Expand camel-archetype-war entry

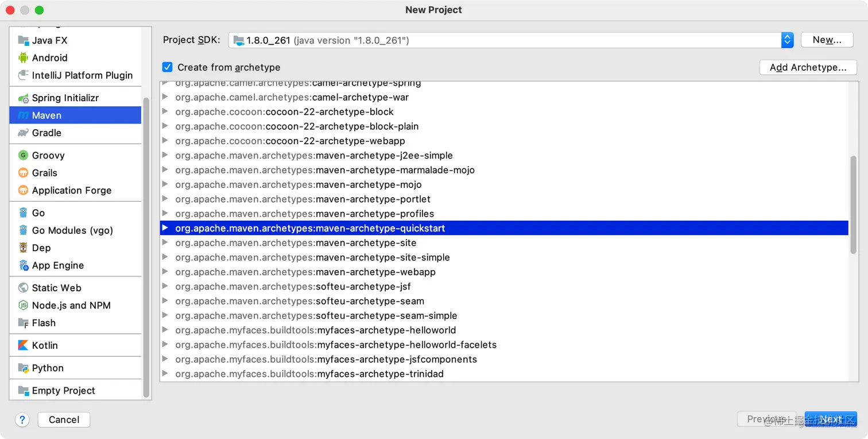[165, 97]
